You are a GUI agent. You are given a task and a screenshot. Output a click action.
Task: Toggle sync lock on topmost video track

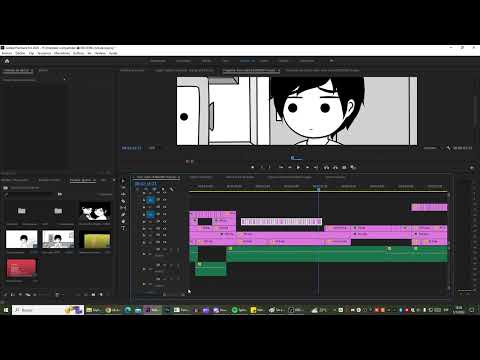(x=158, y=193)
